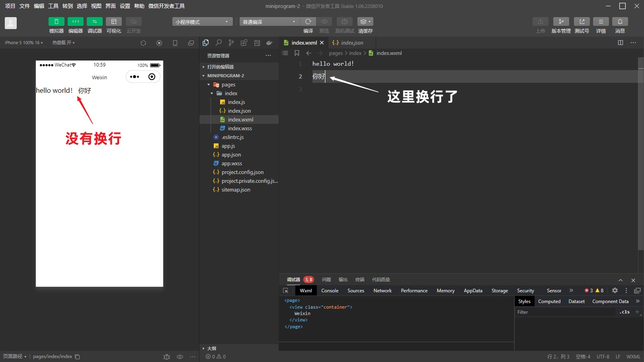The image size is (644, 362).
Task: Click the bookmark icon in breadcrumb bar
Action: [297, 53]
